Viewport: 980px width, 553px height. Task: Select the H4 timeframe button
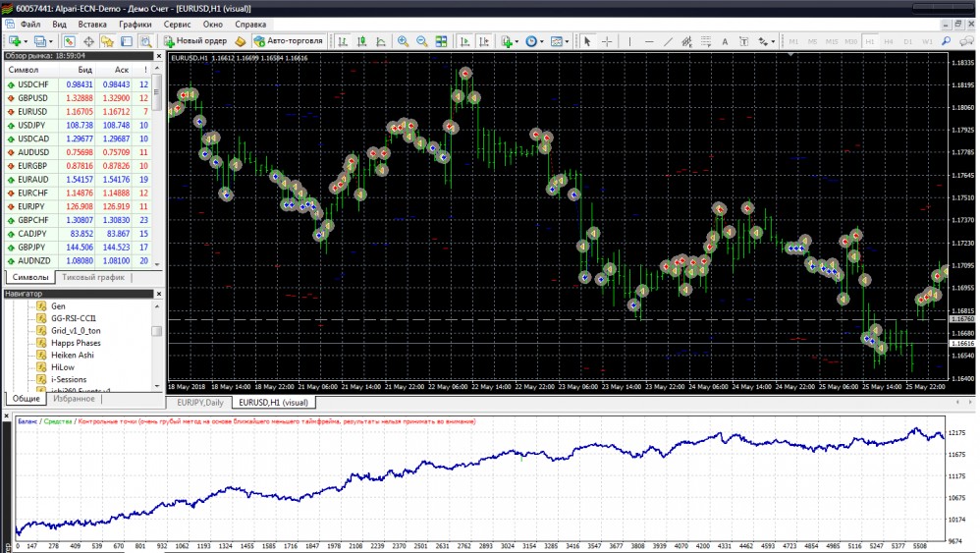pyautogui.click(x=889, y=41)
